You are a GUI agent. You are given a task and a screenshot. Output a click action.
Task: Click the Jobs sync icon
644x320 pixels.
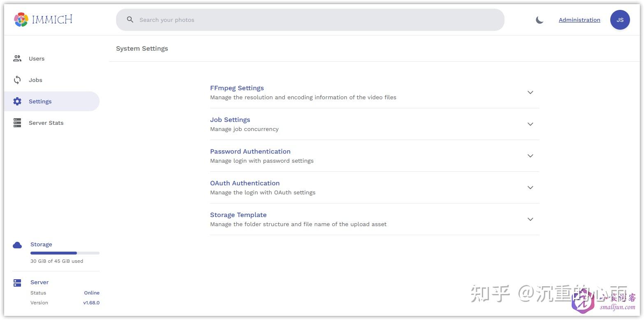click(x=17, y=80)
